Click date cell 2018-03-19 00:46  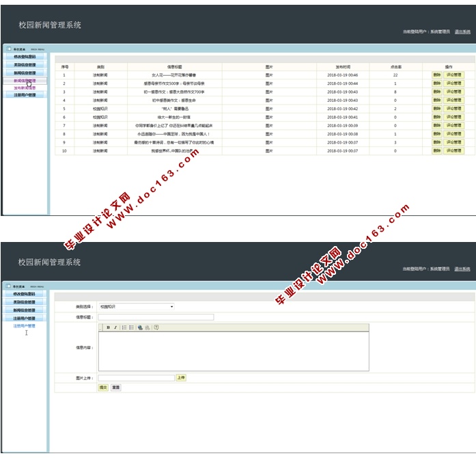[343, 75]
